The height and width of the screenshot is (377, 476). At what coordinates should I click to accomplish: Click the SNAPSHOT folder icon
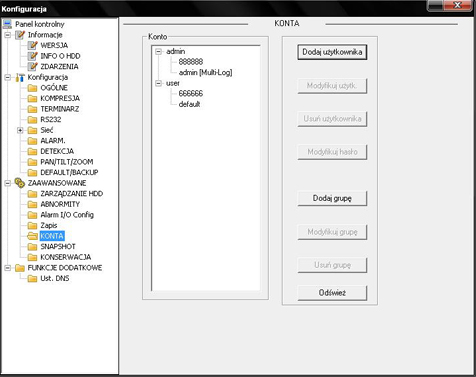pyautogui.click(x=32, y=247)
